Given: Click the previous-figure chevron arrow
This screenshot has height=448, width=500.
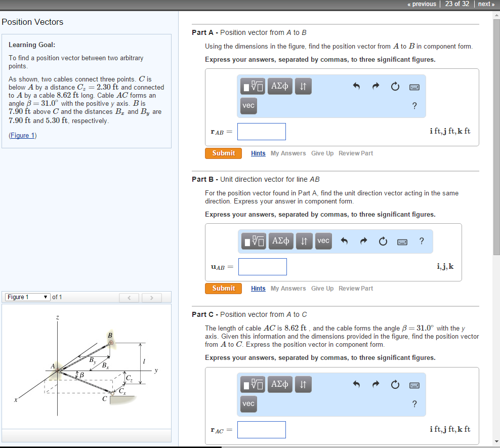Looking at the screenshot, I should (129, 297).
